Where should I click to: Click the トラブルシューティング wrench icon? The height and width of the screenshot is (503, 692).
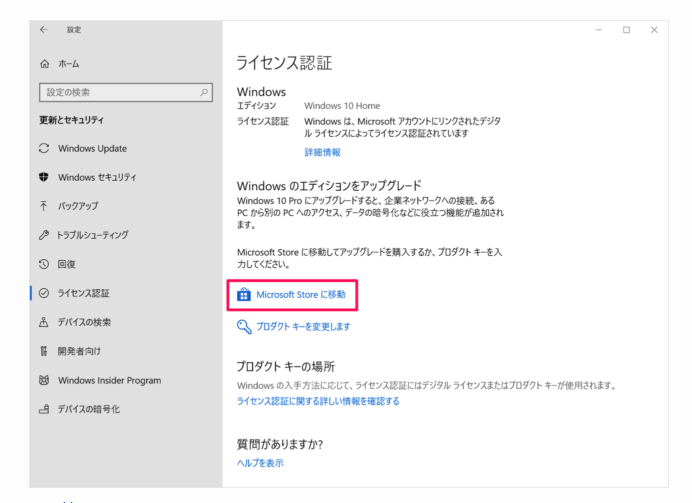[x=44, y=235]
